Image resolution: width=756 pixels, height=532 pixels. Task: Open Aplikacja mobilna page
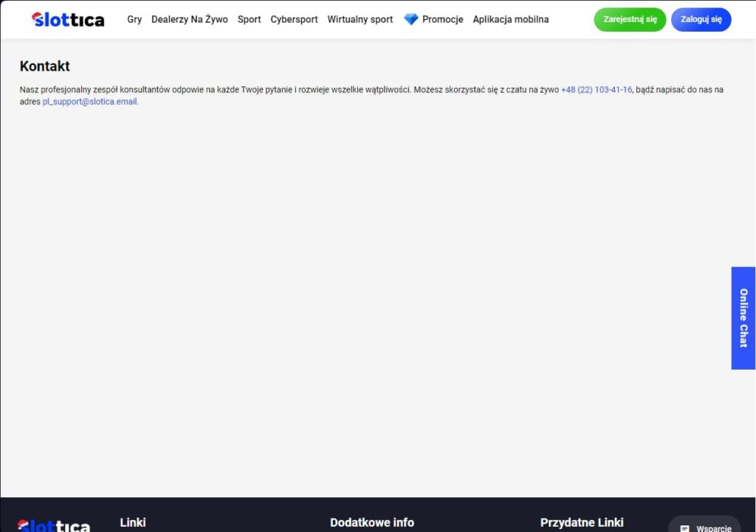[x=511, y=19]
